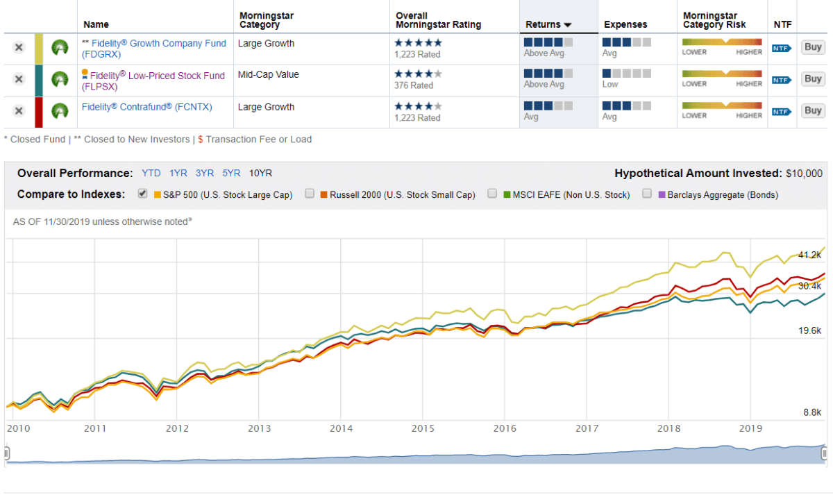Click the risk gauge for Growth Company Fund
The width and height of the screenshot is (833, 504).
pyautogui.click(x=722, y=43)
